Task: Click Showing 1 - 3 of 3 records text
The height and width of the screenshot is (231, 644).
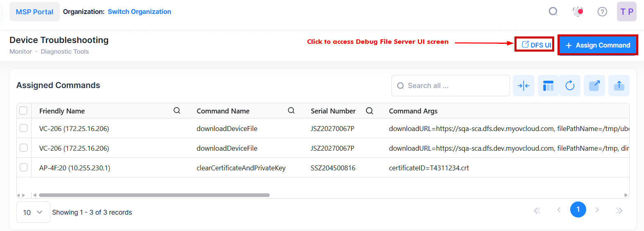Action: [92, 212]
